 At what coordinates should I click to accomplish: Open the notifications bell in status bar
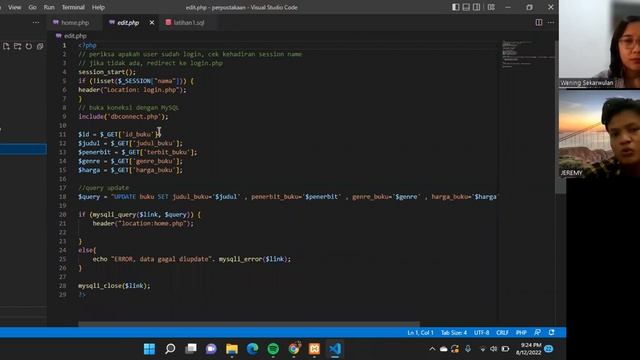point(551,333)
